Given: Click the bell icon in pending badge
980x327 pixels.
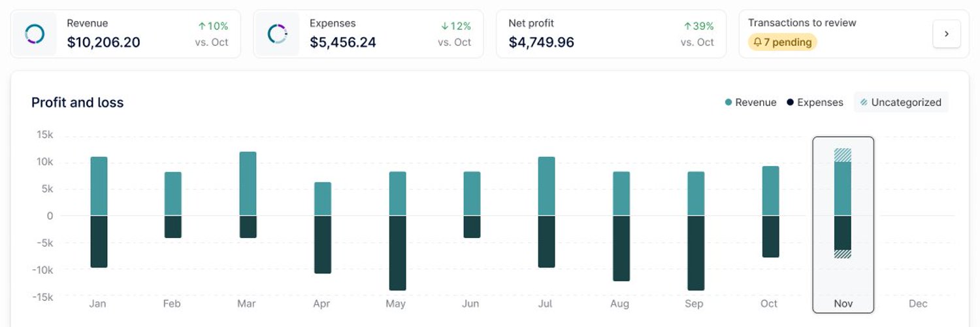Looking at the screenshot, I should (758, 43).
